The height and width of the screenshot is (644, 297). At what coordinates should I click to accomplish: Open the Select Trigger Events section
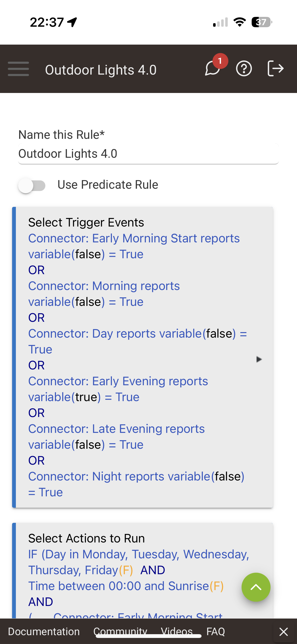pos(86,222)
